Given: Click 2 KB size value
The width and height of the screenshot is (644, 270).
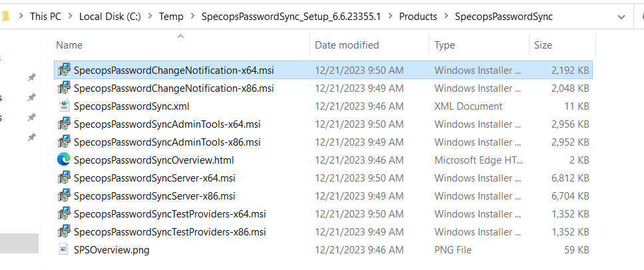Looking at the screenshot, I should coord(579,160).
